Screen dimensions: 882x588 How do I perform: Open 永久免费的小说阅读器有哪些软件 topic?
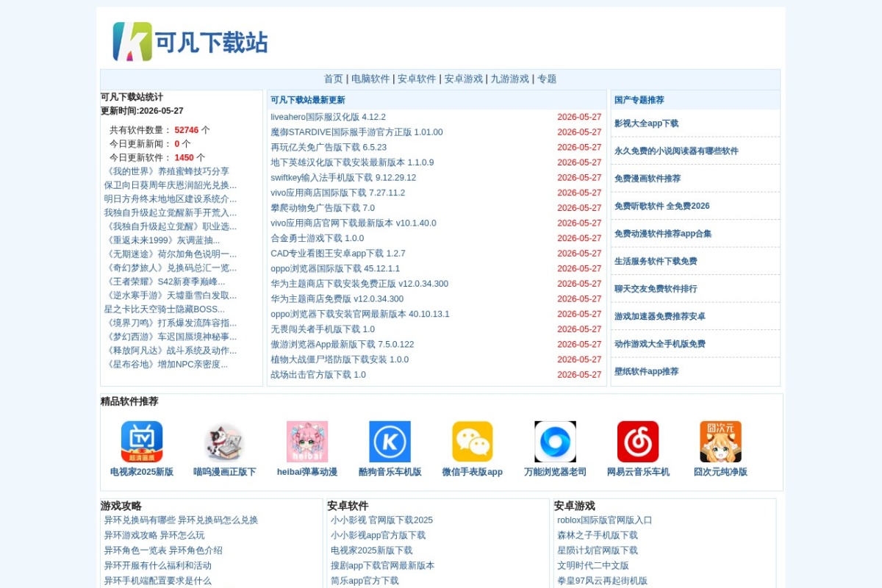676,151
